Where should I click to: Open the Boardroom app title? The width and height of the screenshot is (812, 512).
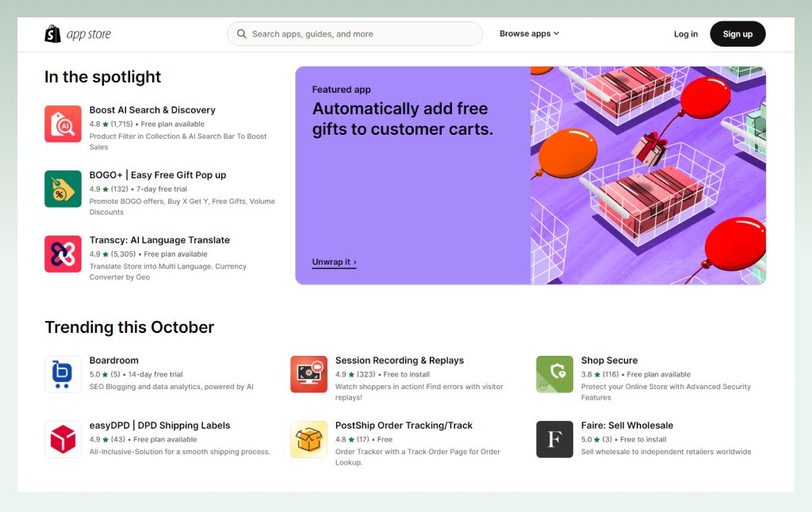(x=114, y=361)
